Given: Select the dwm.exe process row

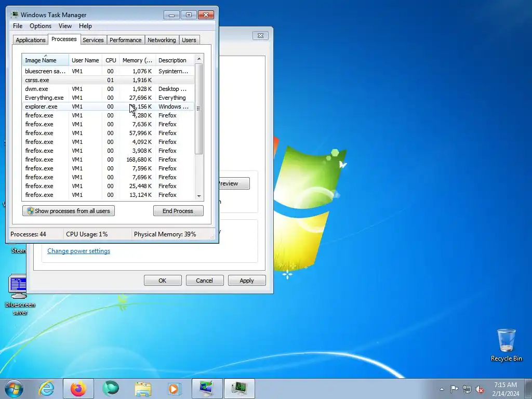Looking at the screenshot, I should pos(109,89).
